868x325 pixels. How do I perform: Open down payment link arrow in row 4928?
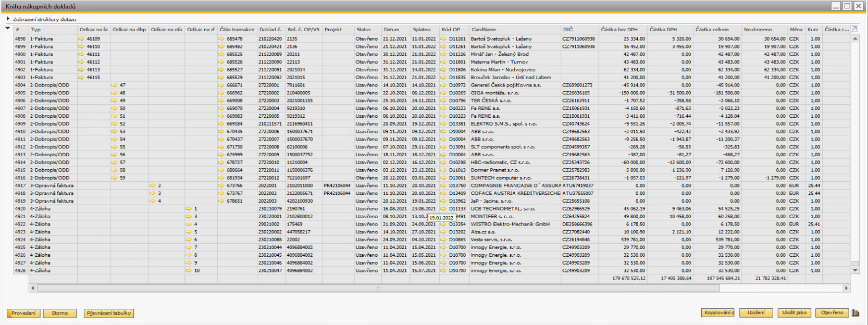click(189, 271)
